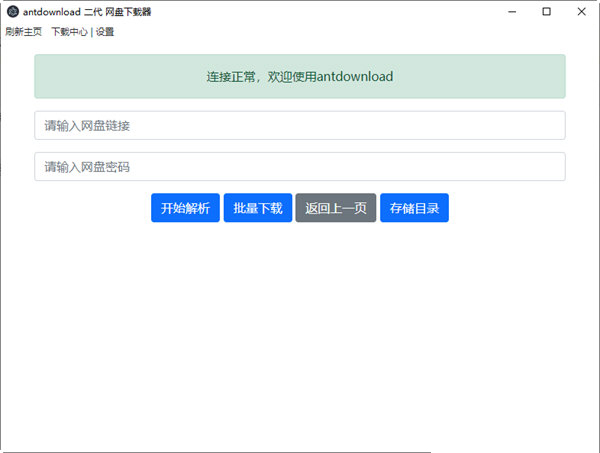Open the 刷新主页 menu item

coord(24,32)
